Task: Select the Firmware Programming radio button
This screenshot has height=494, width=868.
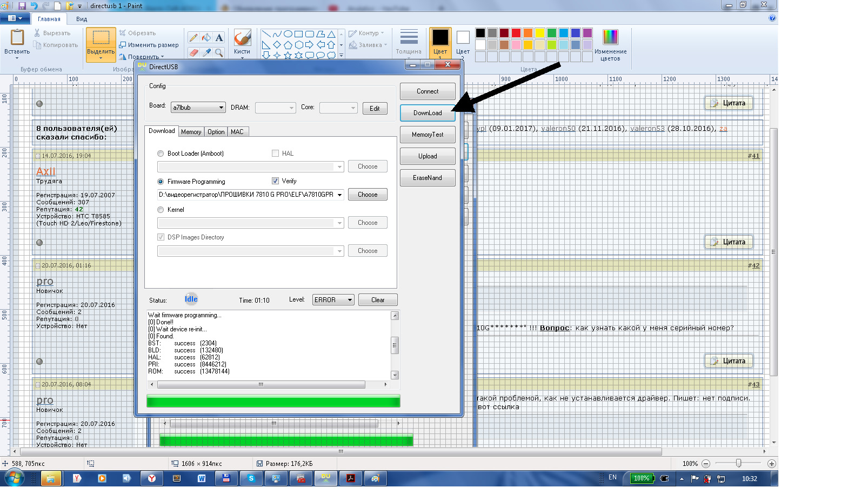Action: 161,182
